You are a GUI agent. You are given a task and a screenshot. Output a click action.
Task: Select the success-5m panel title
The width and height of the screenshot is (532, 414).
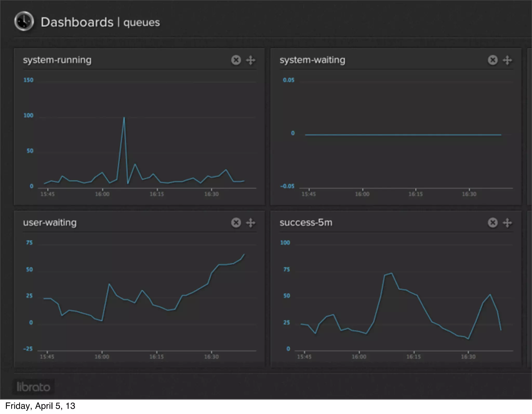point(306,223)
